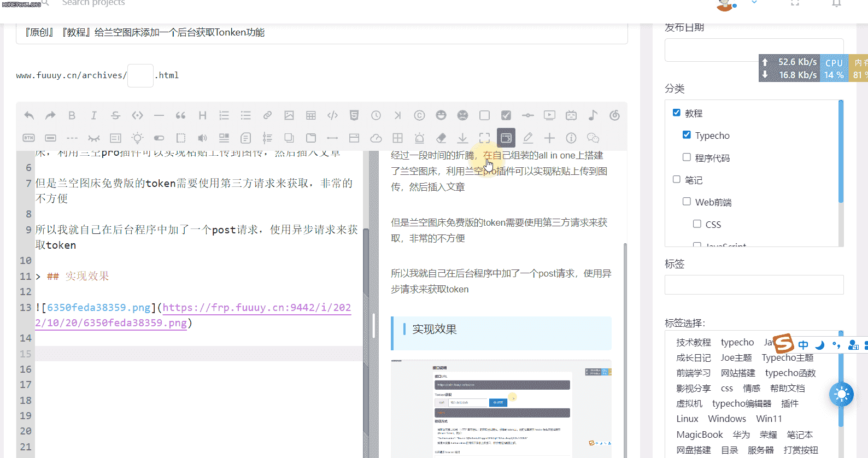Viewport: 868px width, 458px height.
Task: Click the URL slug input box
Action: point(140,75)
